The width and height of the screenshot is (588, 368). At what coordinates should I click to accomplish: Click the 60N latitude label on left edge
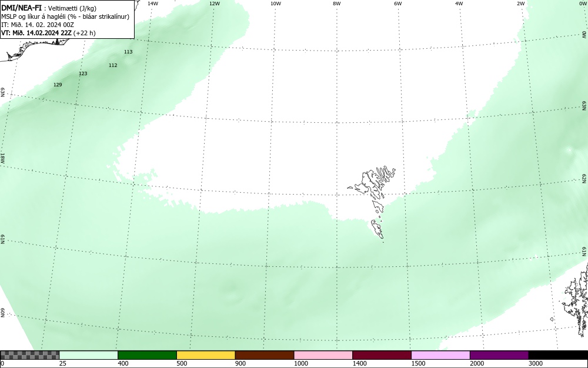click(2, 313)
